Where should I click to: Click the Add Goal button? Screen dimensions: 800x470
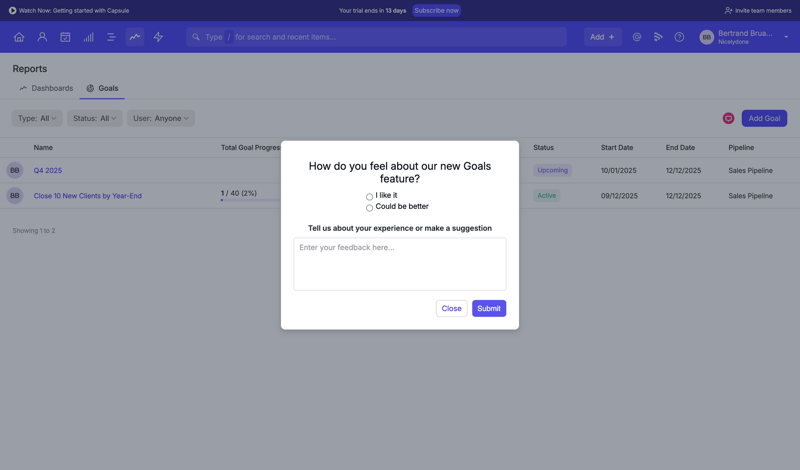[x=764, y=118]
